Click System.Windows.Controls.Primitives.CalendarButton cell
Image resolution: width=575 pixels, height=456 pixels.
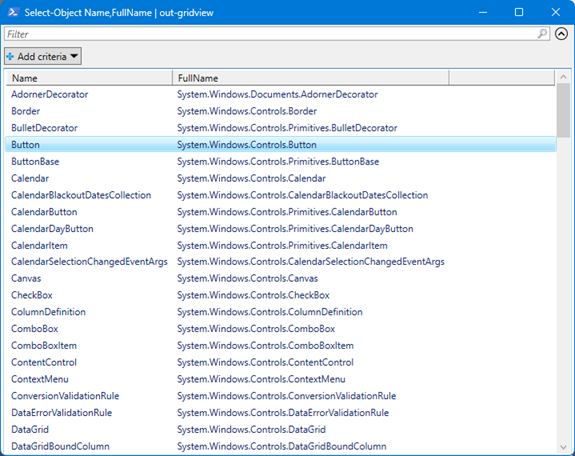(x=287, y=212)
